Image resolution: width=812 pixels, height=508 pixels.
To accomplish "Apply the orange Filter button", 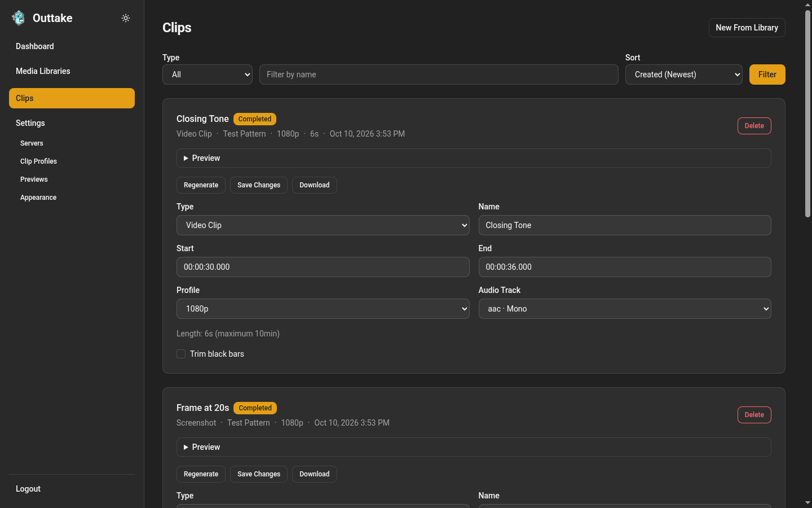I will pyautogui.click(x=767, y=75).
